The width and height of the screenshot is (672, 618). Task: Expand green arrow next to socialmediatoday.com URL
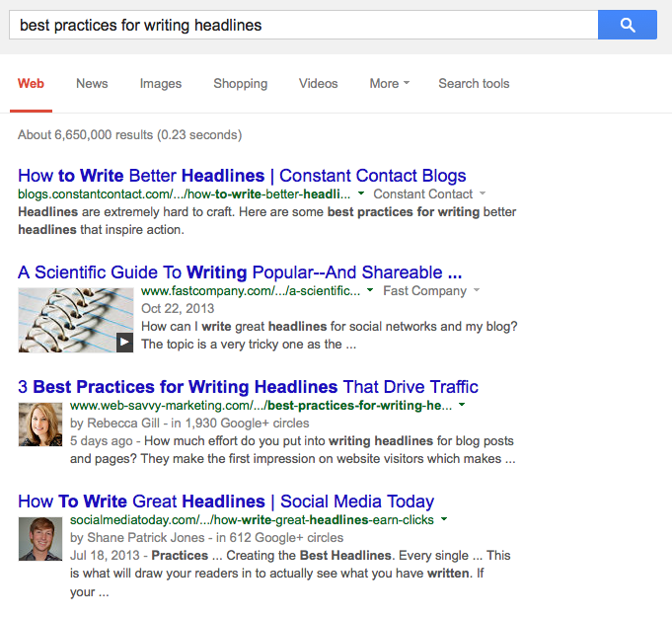tap(444, 519)
